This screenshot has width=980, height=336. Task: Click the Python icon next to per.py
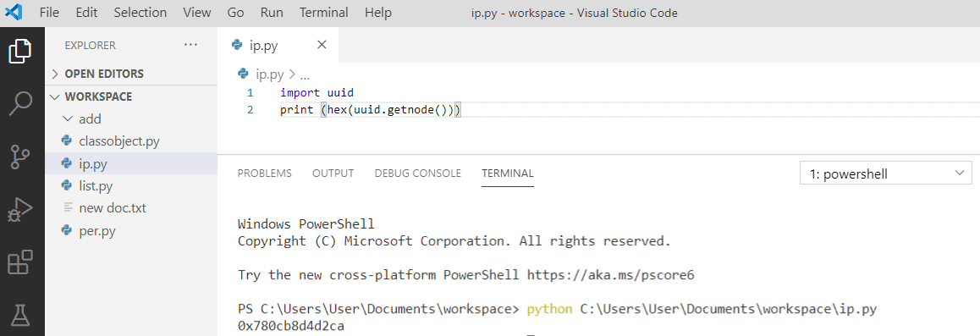point(67,230)
